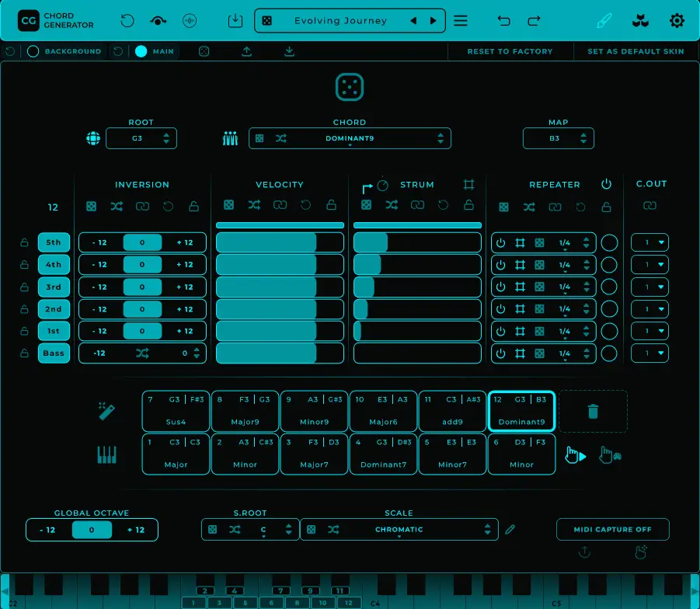Screen dimensions: 700x609
Task: Open the Scale dropdown showing Chromatic
Action: click(399, 530)
